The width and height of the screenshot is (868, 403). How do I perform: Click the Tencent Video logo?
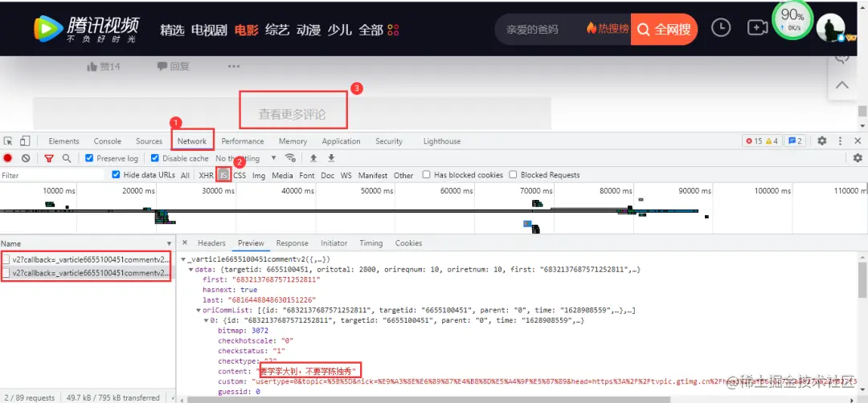87,29
